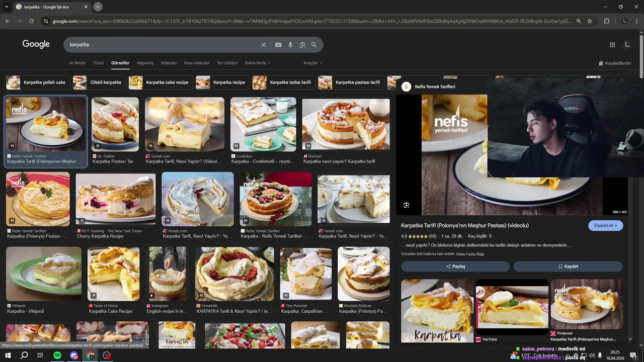644x362 pixels.
Task: Go back to the previous page
Action: pyautogui.click(x=7, y=21)
